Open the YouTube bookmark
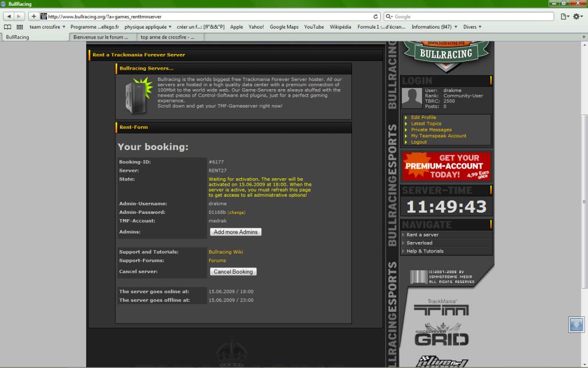The image size is (588, 368). 314,27
